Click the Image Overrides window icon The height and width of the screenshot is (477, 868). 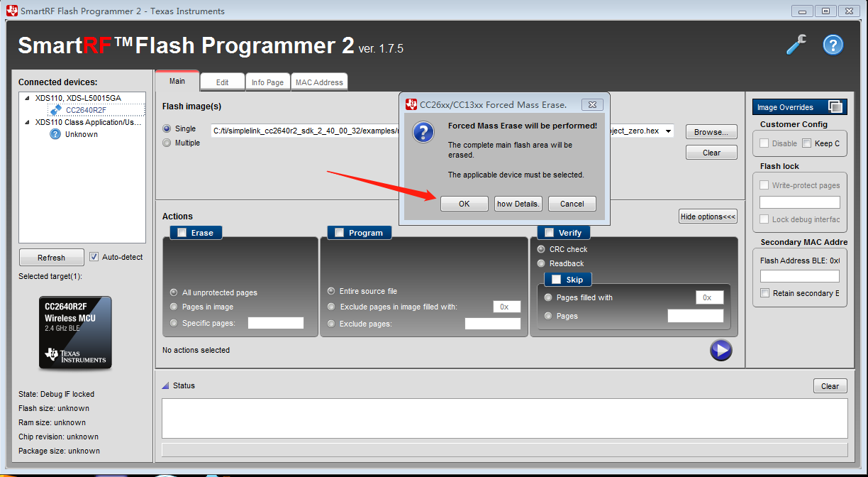pyautogui.click(x=836, y=106)
